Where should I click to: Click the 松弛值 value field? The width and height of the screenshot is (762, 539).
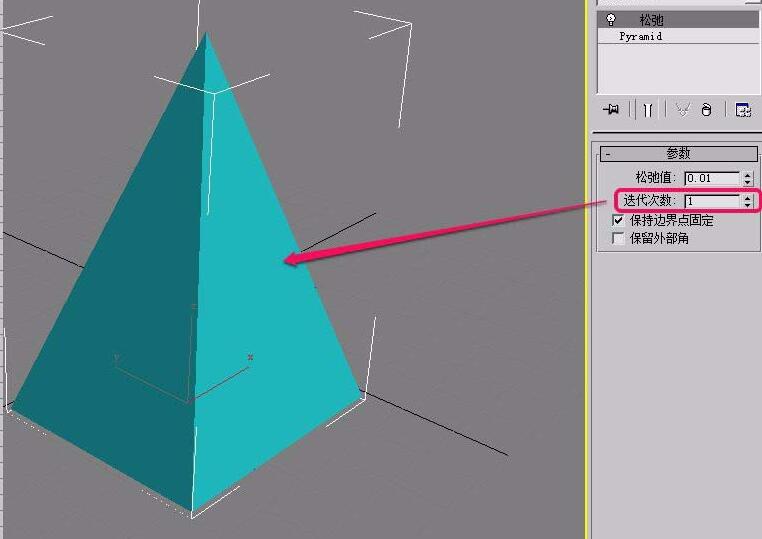[711, 178]
